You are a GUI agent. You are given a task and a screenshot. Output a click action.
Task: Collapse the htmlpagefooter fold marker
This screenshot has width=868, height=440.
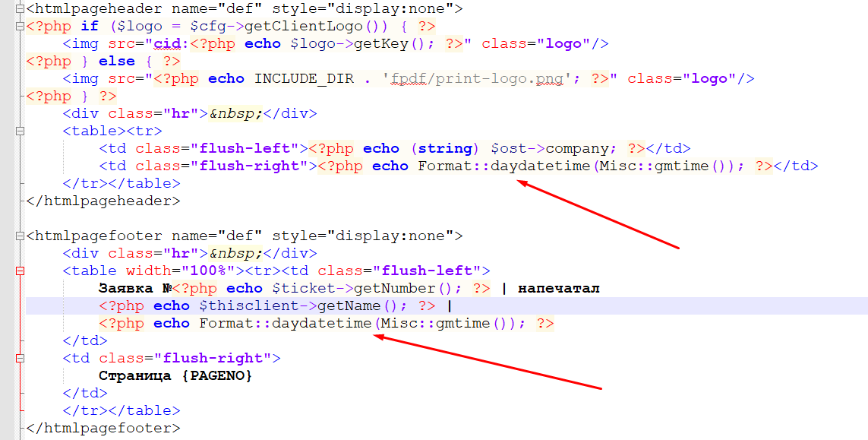click(20, 236)
